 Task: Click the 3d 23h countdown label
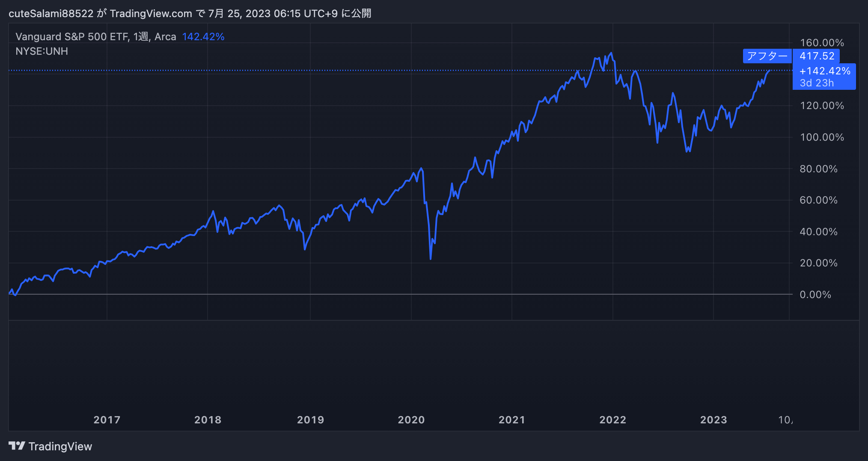(x=817, y=83)
